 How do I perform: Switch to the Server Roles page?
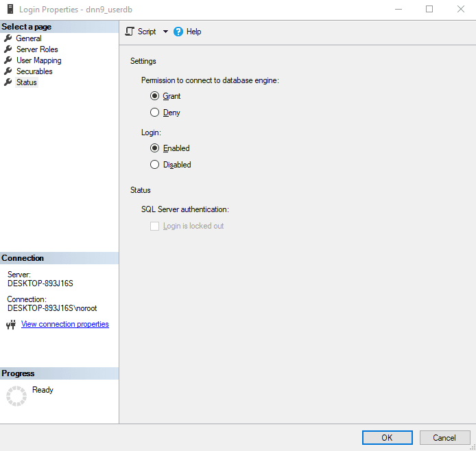click(x=37, y=49)
